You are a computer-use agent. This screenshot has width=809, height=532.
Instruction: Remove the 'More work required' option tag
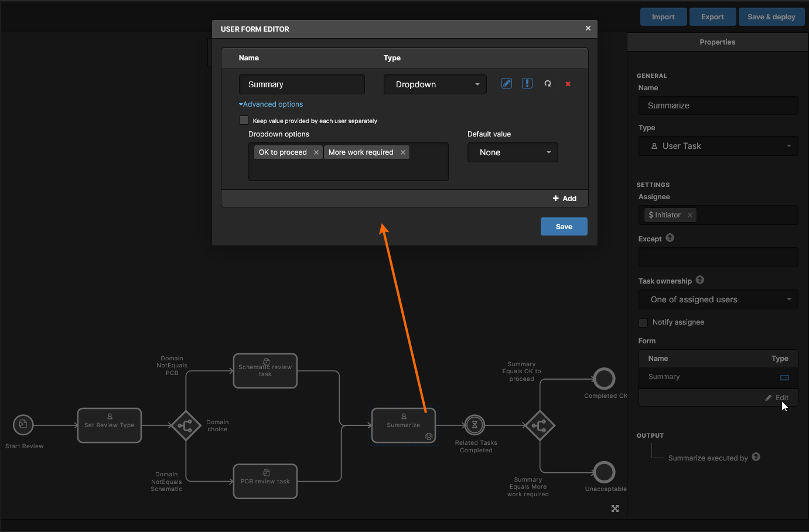pyautogui.click(x=403, y=152)
